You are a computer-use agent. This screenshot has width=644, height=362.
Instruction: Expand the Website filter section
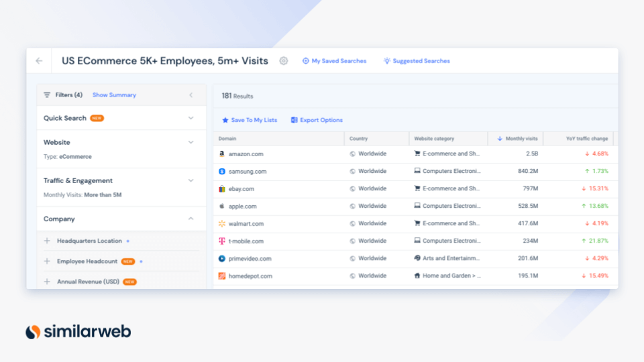[x=191, y=142]
